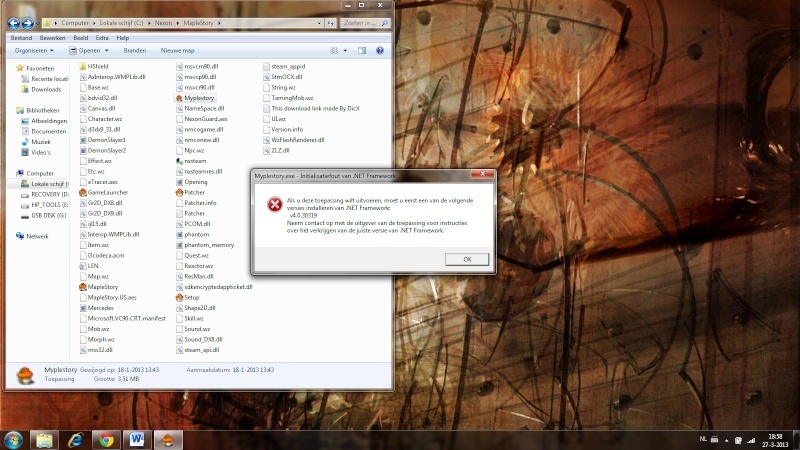Image resolution: width=800 pixels, height=450 pixels.
Task: Open Afbeeldingen library
Action: 49,121
